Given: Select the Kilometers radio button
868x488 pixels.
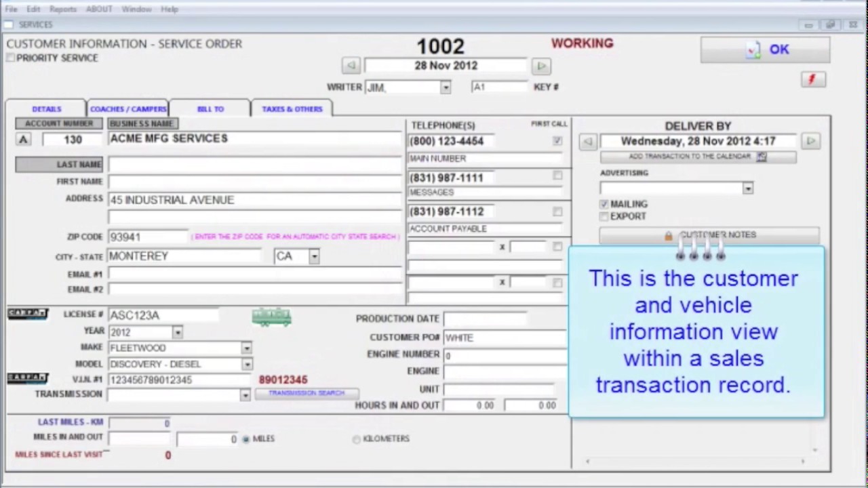Looking at the screenshot, I should [x=357, y=439].
